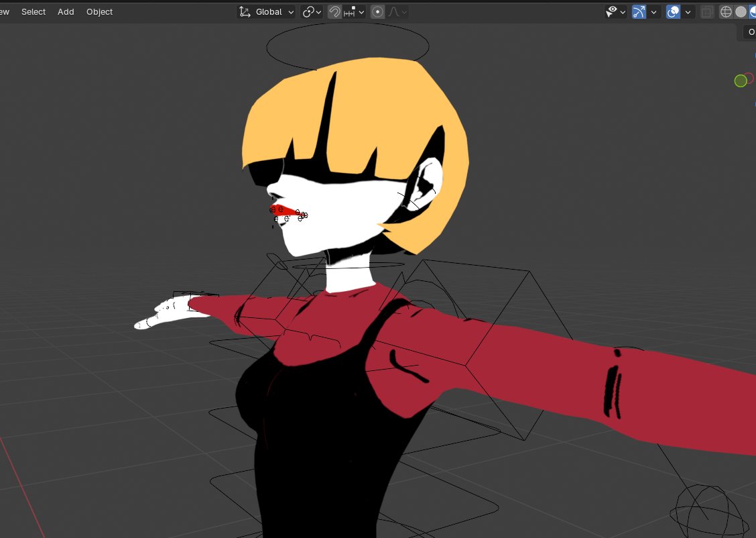Open the overlays settings dropdown arrow
This screenshot has width=756, height=538.
(x=688, y=11)
